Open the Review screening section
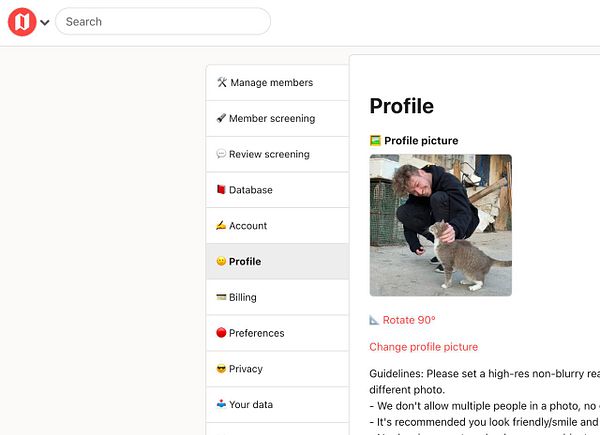This screenshot has height=435, width=600. click(269, 155)
